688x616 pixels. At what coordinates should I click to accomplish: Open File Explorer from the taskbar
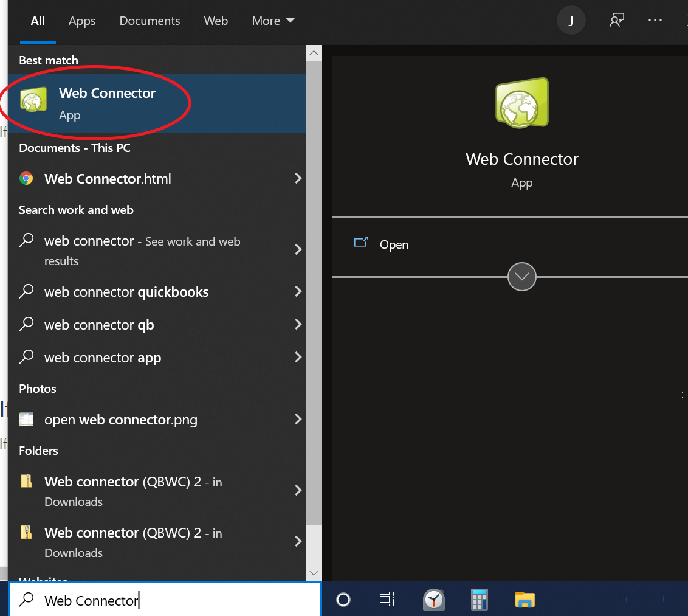525,600
